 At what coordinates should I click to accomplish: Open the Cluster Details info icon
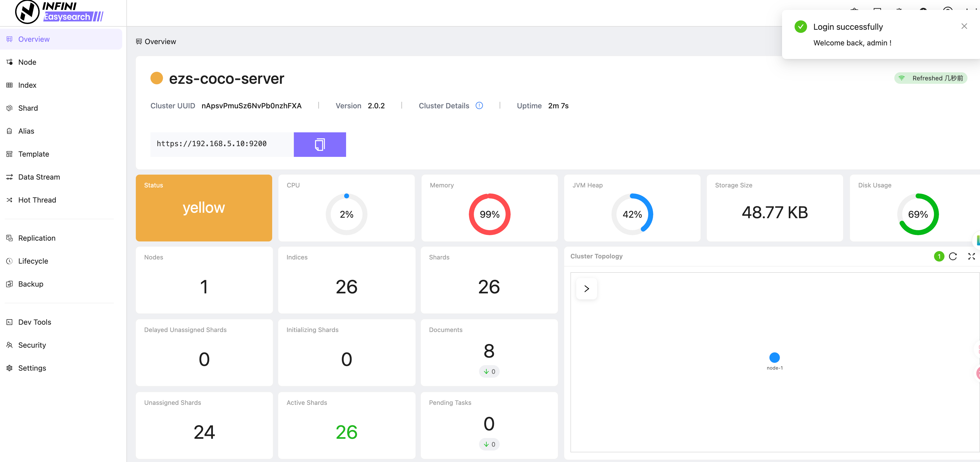pyautogui.click(x=479, y=106)
